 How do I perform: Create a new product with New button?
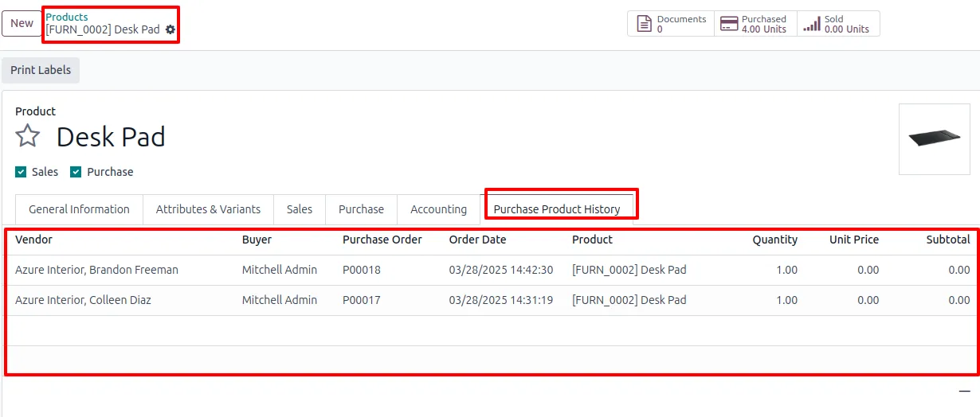pos(22,23)
